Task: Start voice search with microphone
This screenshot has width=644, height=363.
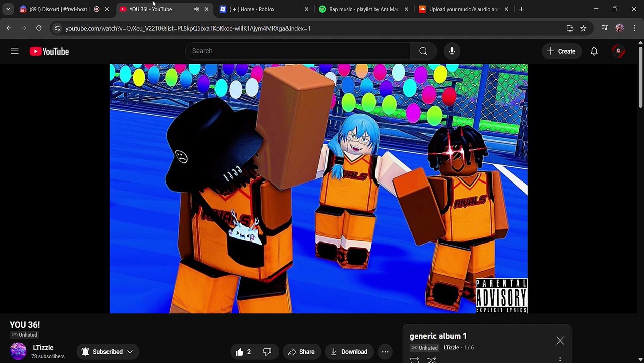Action: pyautogui.click(x=452, y=51)
